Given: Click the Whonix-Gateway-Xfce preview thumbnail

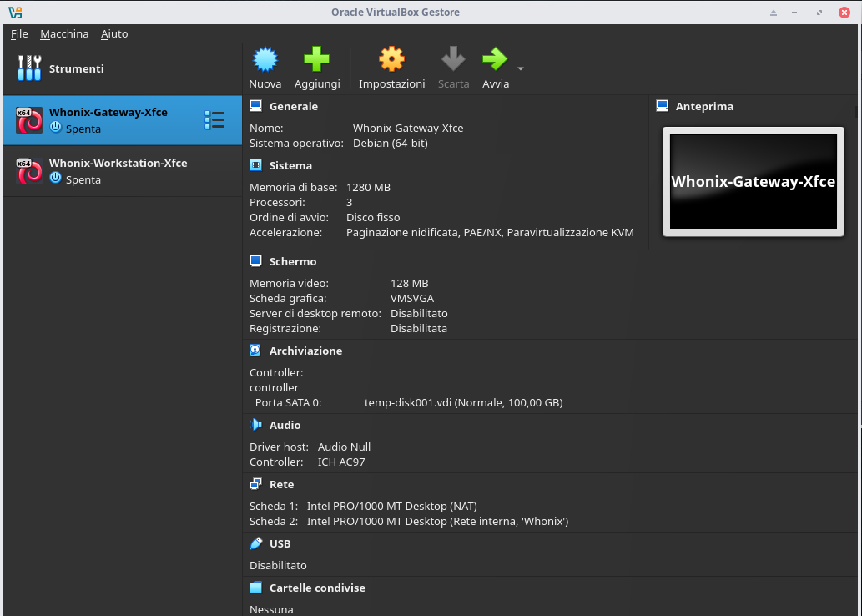Looking at the screenshot, I should pyautogui.click(x=753, y=181).
